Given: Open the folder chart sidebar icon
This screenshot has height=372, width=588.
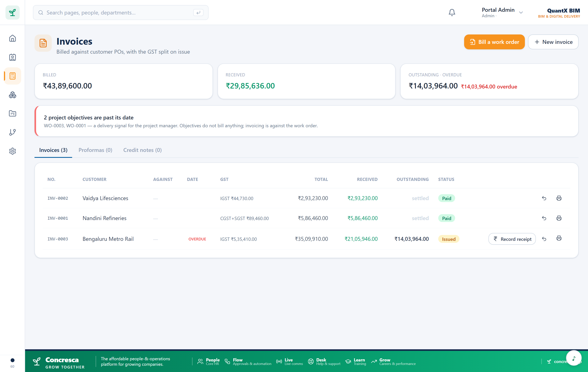Looking at the screenshot, I should 13,114.
